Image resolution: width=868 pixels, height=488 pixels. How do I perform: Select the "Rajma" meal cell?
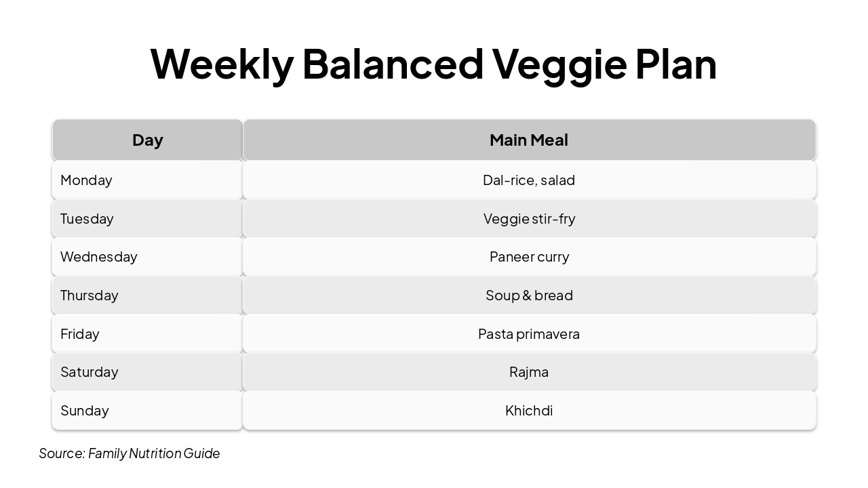tap(529, 372)
